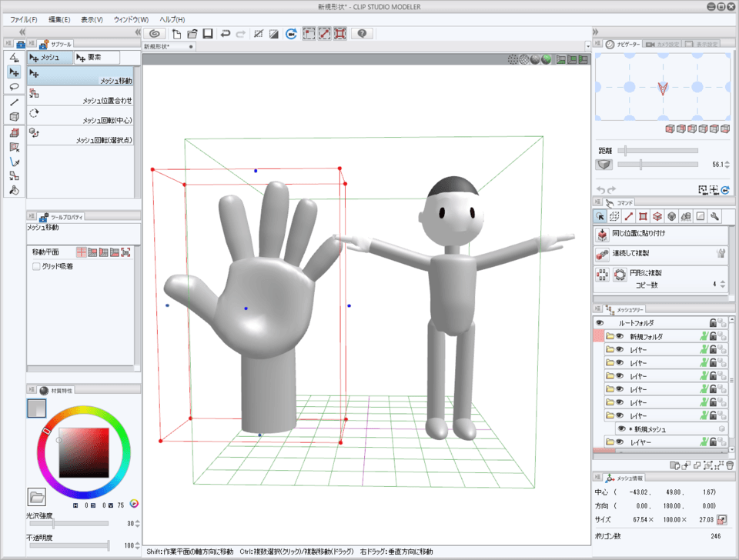Viewport: 739px width, 560px height.
Task: Open help with the question mark icon
Action: [x=362, y=33]
